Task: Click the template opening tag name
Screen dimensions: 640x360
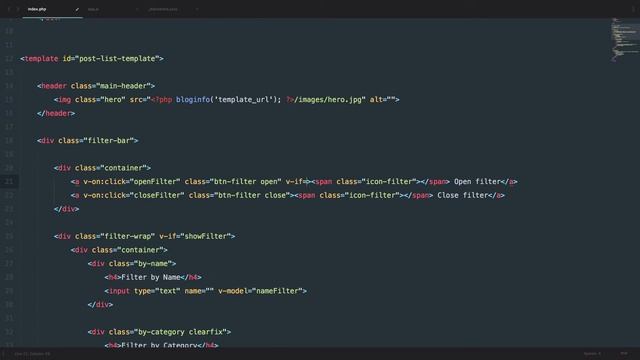Action: coord(41,59)
